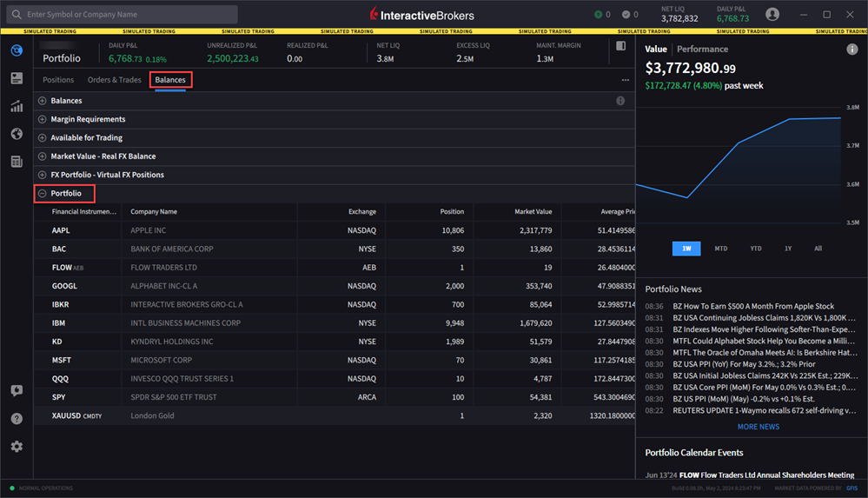Click the search magnifier icon

point(17,15)
